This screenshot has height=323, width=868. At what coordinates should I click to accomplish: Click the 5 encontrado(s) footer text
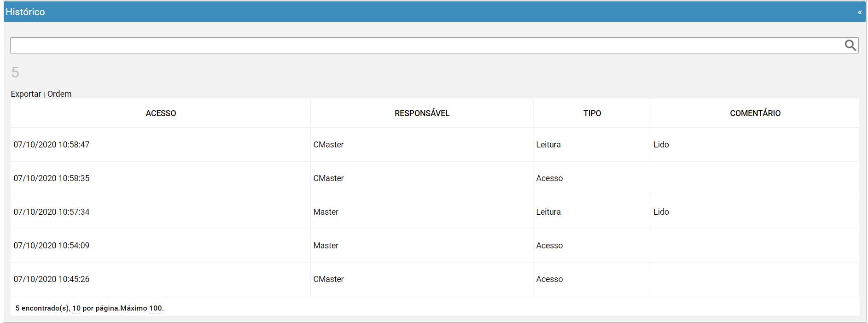click(x=43, y=308)
